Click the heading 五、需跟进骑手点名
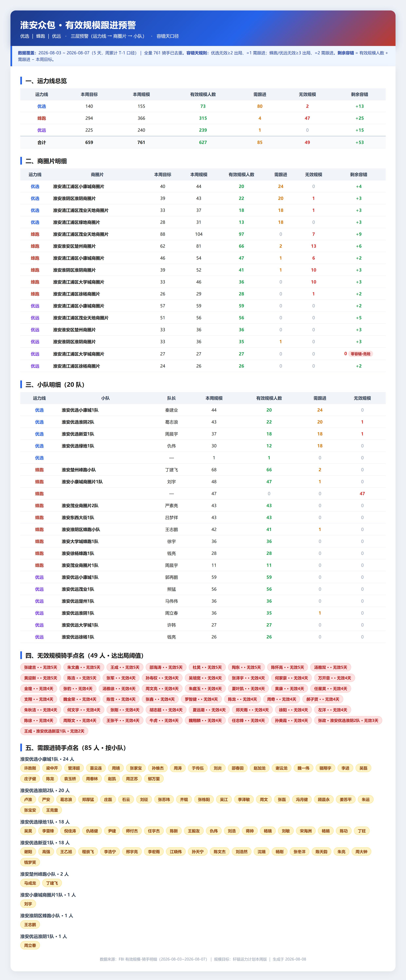This screenshot has width=406, height=980. 76,748
